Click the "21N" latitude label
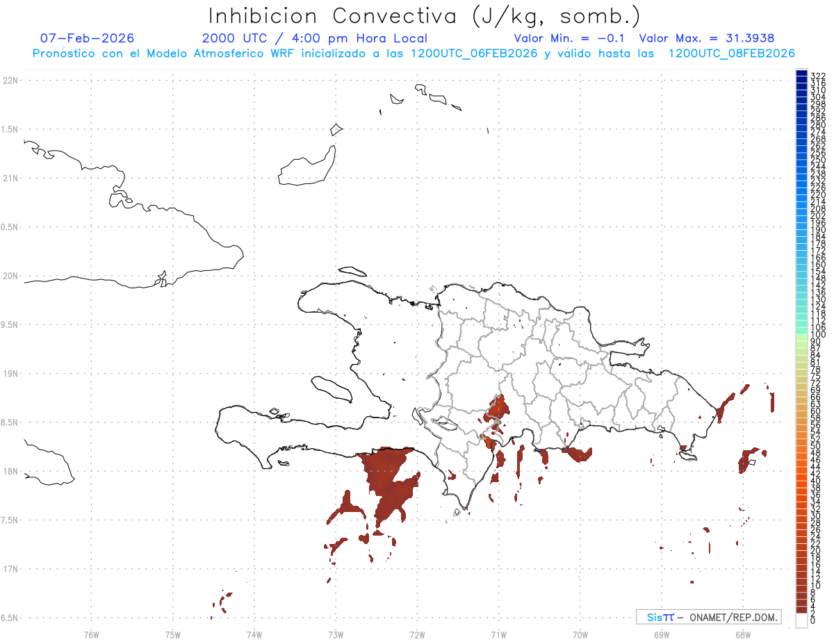The image size is (834, 644). coord(10,178)
